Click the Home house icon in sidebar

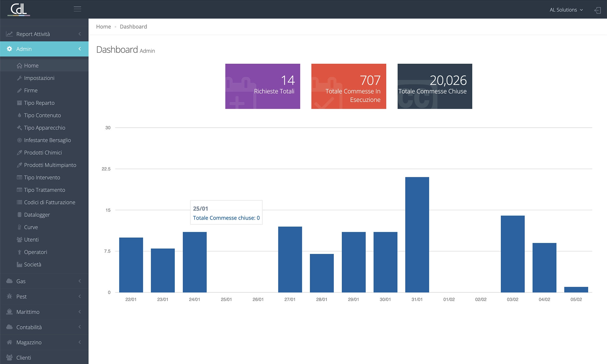pyautogui.click(x=19, y=66)
